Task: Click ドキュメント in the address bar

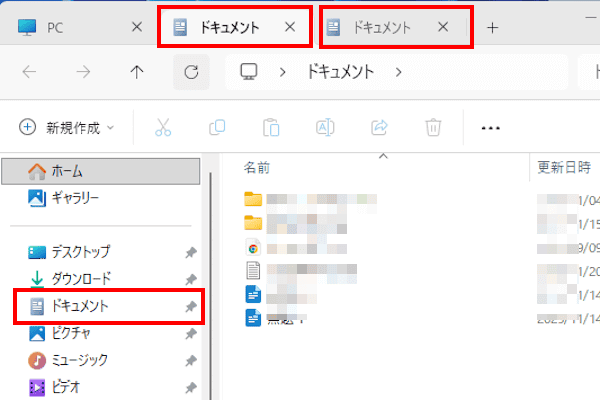Action: tap(340, 72)
